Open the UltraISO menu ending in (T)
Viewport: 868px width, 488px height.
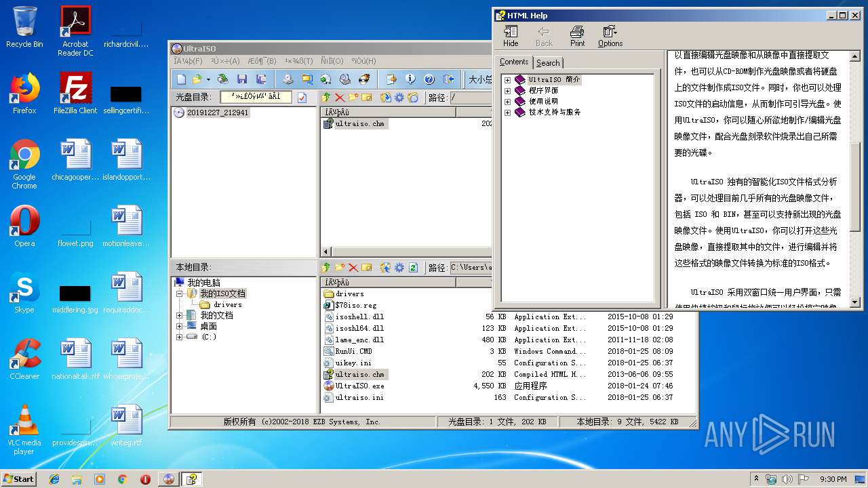coord(298,61)
